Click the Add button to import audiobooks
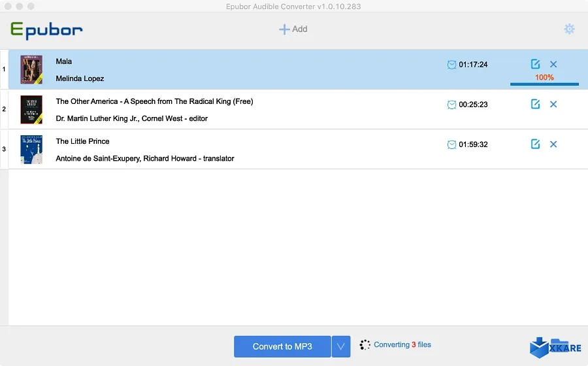Viewport: 588px width, 366px height. pos(293,29)
